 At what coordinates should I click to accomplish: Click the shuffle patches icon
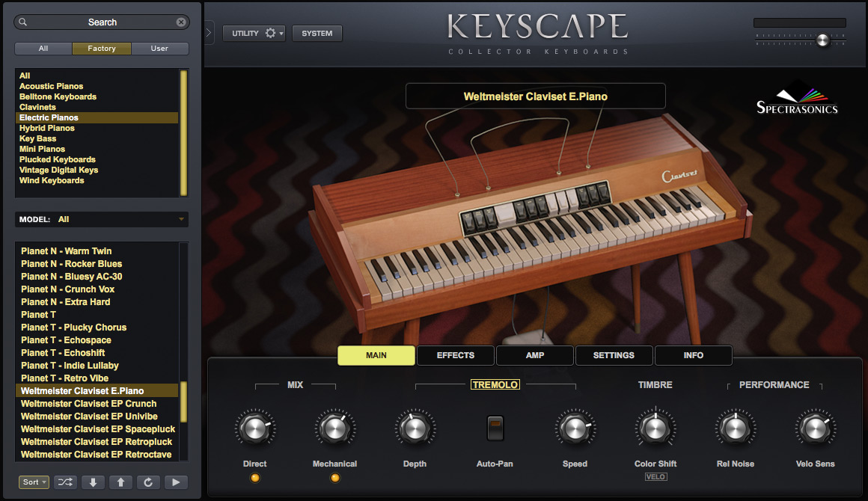(64, 482)
